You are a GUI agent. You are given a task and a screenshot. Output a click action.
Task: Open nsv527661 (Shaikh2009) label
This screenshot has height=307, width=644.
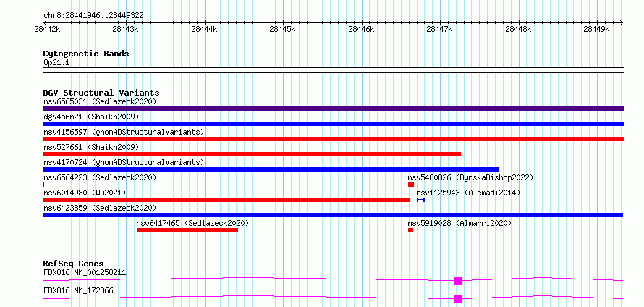pyautogui.click(x=91, y=147)
